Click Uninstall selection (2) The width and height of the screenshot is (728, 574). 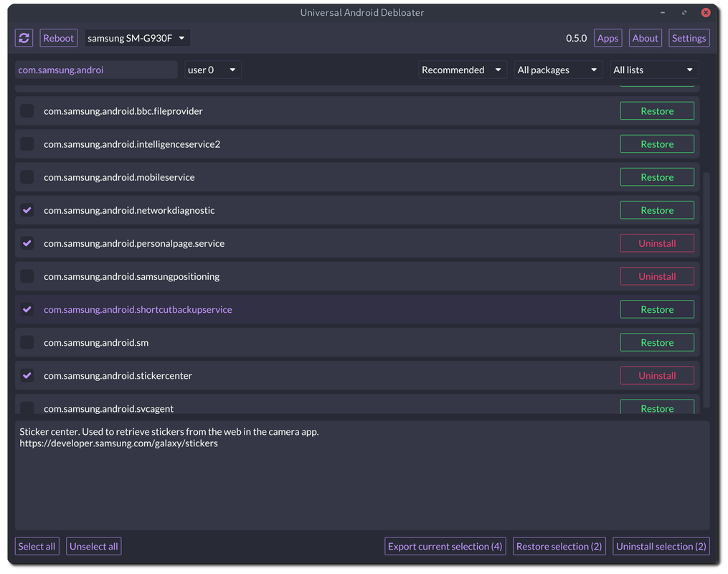661,546
